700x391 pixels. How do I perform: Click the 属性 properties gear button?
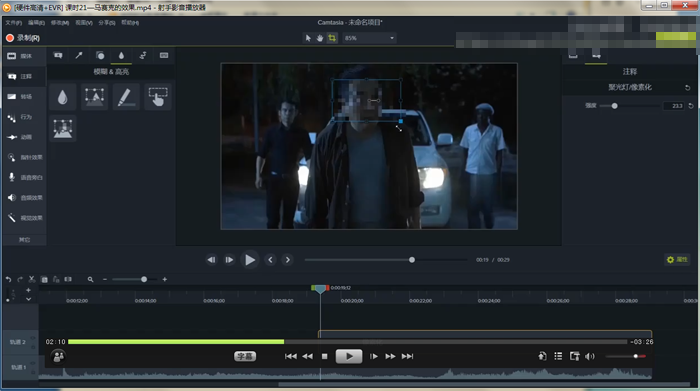coord(677,259)
